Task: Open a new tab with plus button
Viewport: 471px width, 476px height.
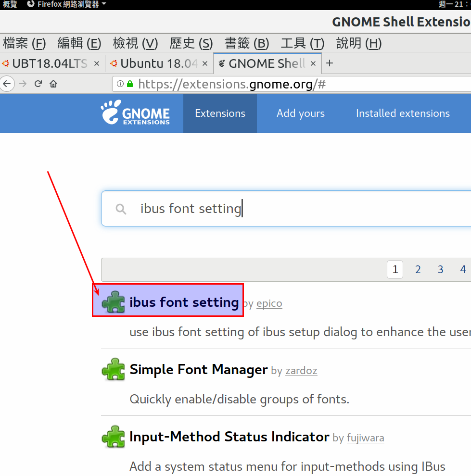Action: tap(330, 63)
